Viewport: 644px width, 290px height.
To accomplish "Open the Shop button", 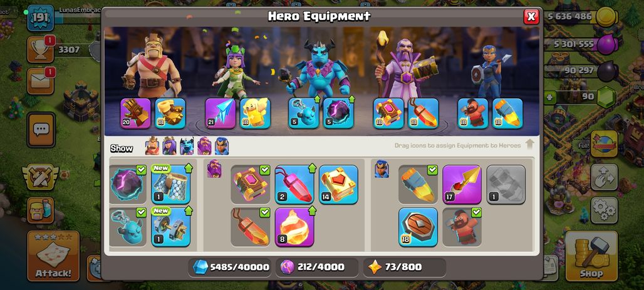I will pyautogui.click(x=591, y=256).
